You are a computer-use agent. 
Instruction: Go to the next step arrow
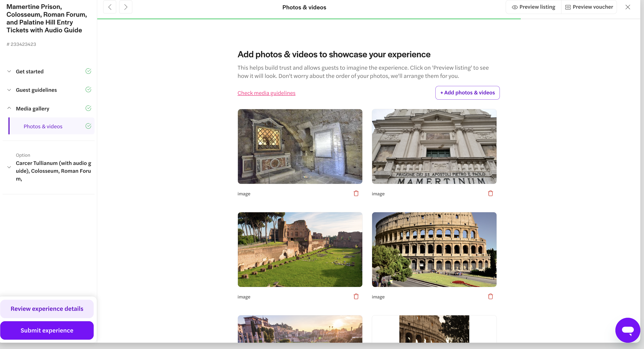126,7
